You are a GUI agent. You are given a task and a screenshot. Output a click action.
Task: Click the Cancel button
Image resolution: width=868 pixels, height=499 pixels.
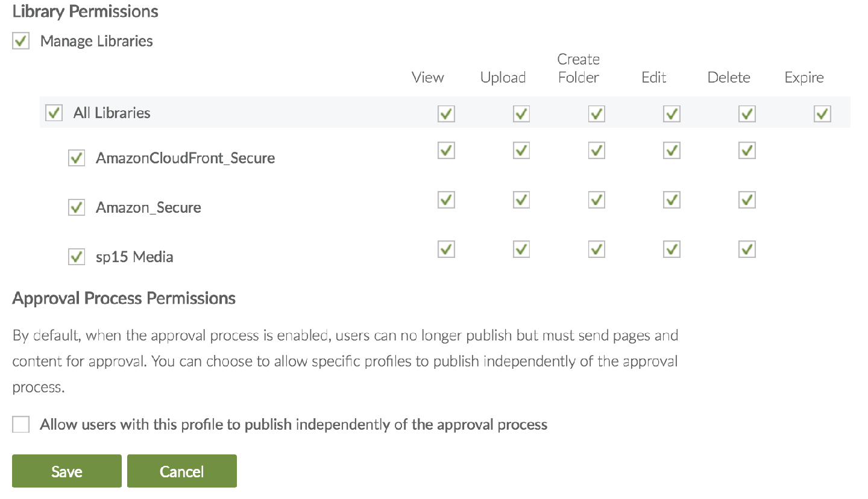pos(182,471)
